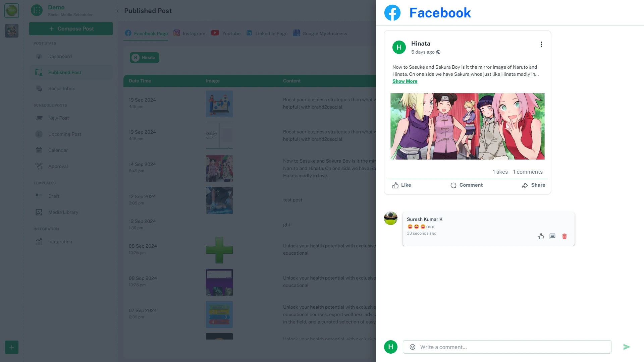644x362 pixels.
Task: Focus the Write a comment input field
Action: pos(507,347)
